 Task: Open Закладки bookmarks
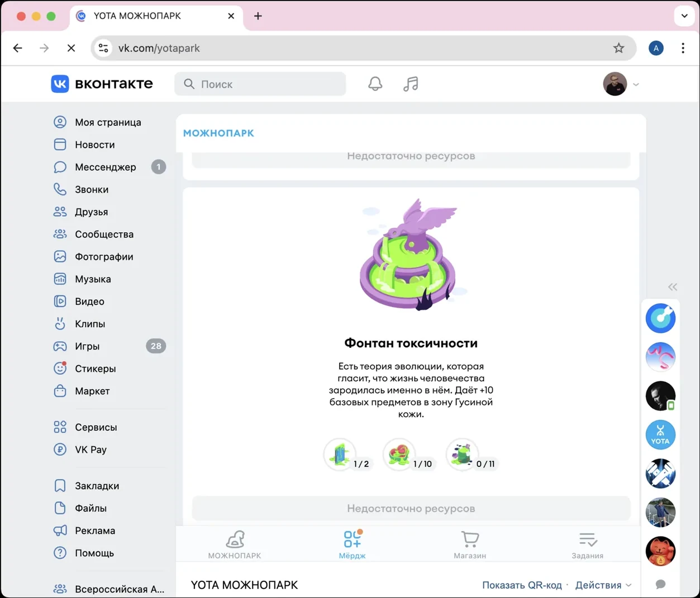(x=97, y=486)
